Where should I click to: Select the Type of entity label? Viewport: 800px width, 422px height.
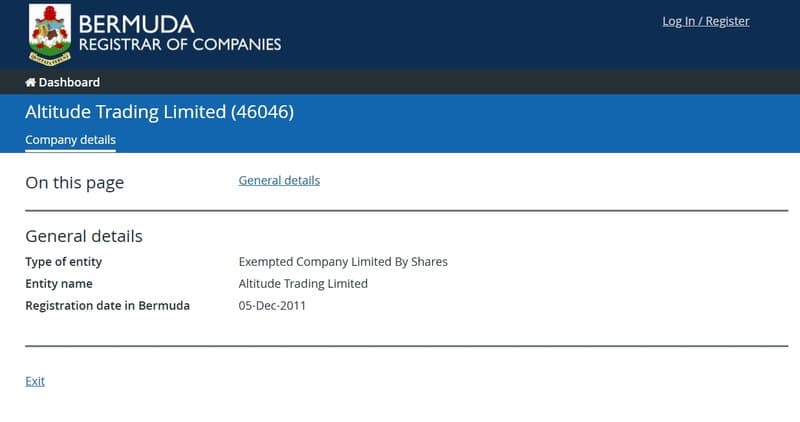tap(64, 262)
